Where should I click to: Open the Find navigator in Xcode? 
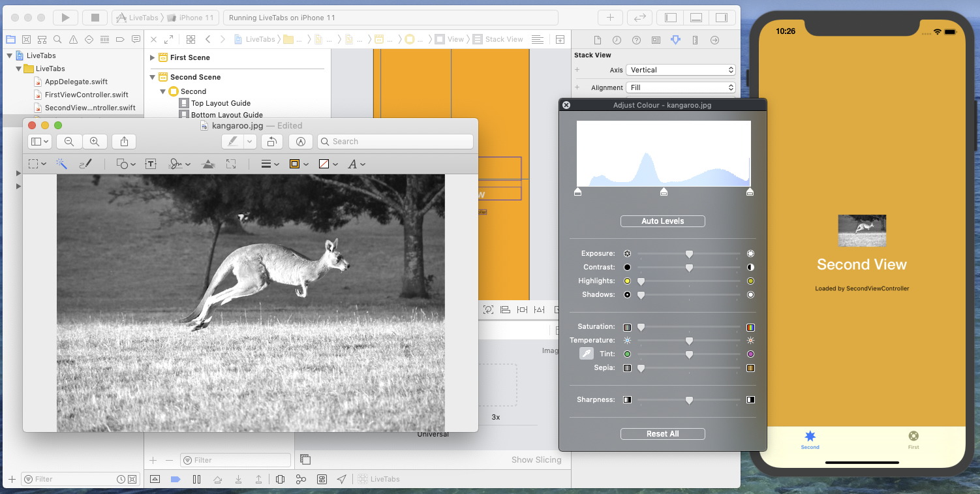tap(57, 39)
